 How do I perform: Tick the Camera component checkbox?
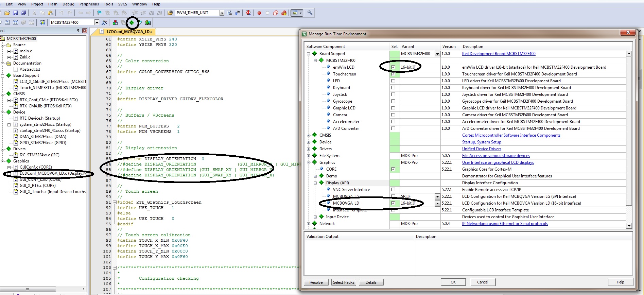pos(393,115)
